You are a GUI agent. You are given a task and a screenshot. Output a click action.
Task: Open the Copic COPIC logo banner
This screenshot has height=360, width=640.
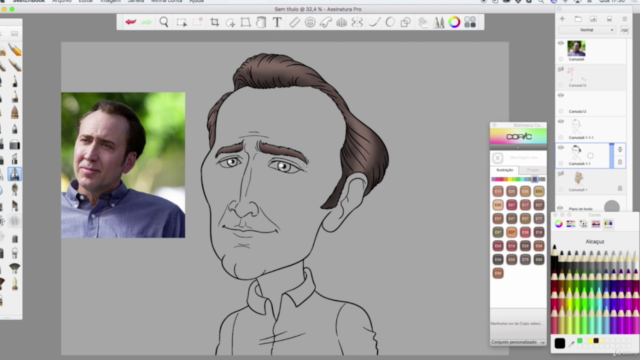coord(518,136)
